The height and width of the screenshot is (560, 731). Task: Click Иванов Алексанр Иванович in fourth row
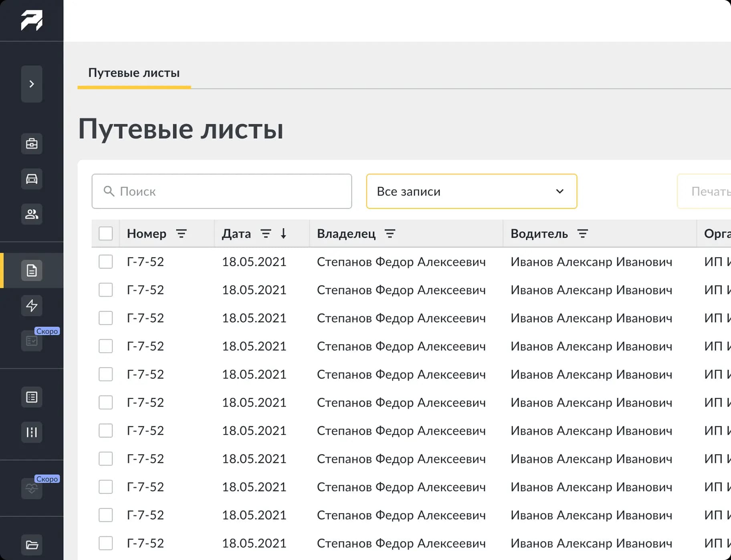tap(592, 346)
